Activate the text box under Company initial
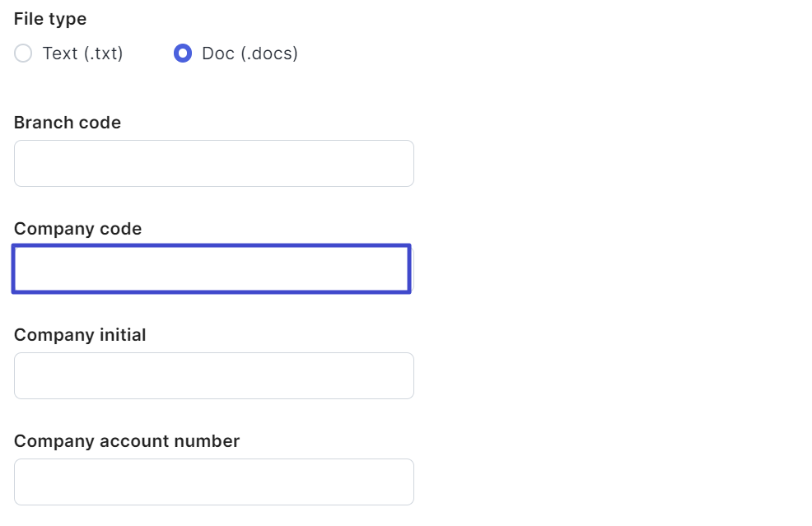 [213, 375]
